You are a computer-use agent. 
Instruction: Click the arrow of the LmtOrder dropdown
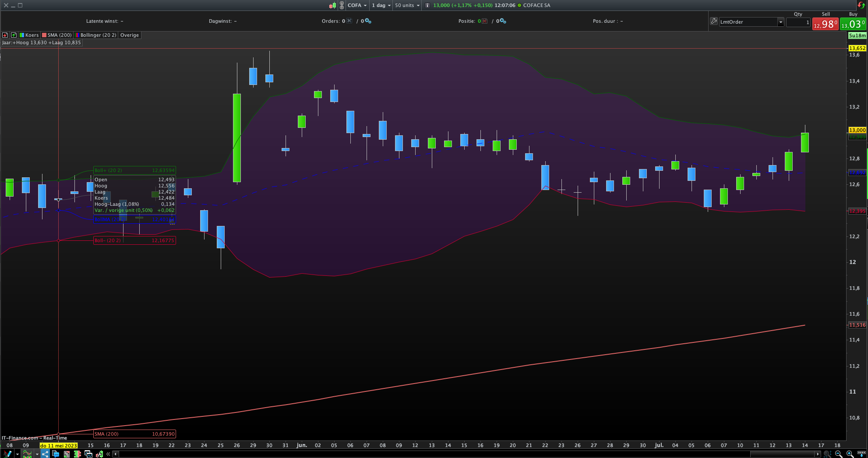click(780, 22)
